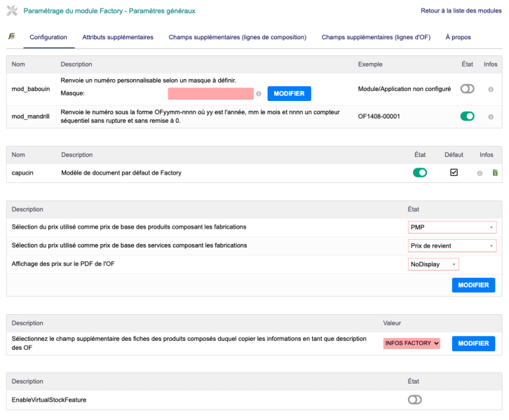This screenshot has width=509, height=420.
Task: Open the INFOS FACTORY field selector
Action: click(412, 343)
